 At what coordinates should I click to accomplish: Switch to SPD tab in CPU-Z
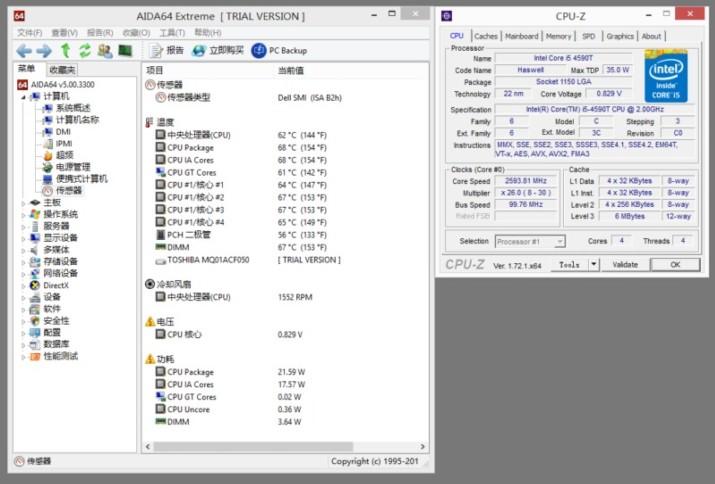[589, 36]
